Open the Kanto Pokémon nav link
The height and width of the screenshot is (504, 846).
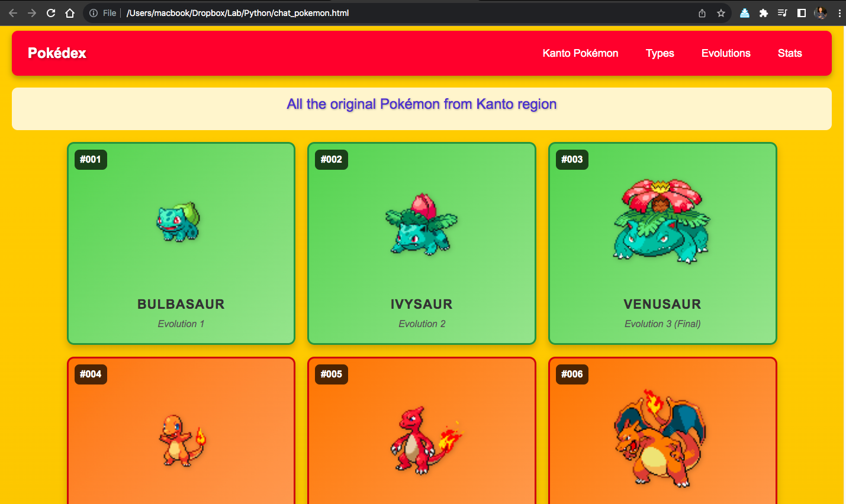coord(580,53)
